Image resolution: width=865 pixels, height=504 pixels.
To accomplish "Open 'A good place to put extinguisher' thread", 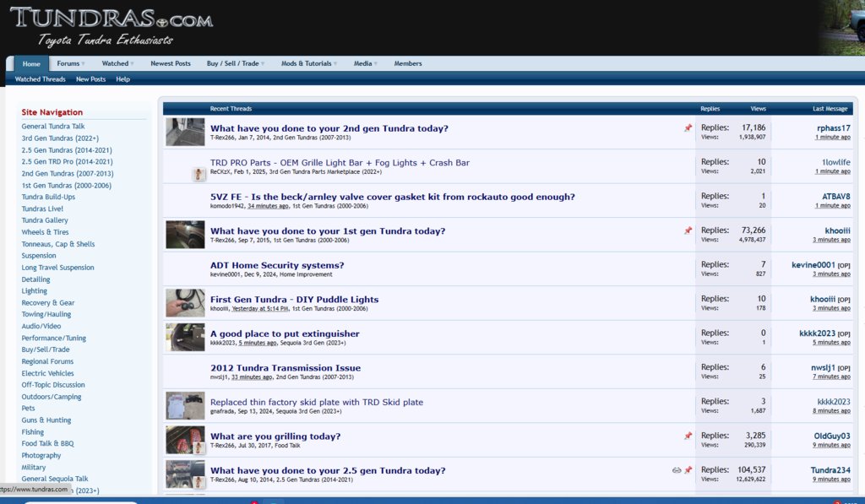I will click(285, 333).
